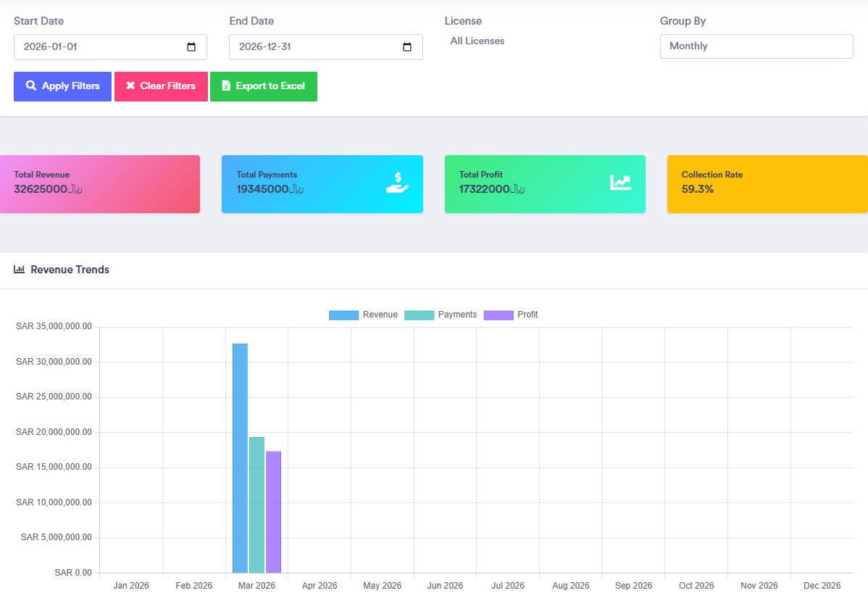This screenshot has width=868, height=601.
Task: Focus the Start Date field 2026-01-01
Action: pyautogui.click(x=110, y=47)
